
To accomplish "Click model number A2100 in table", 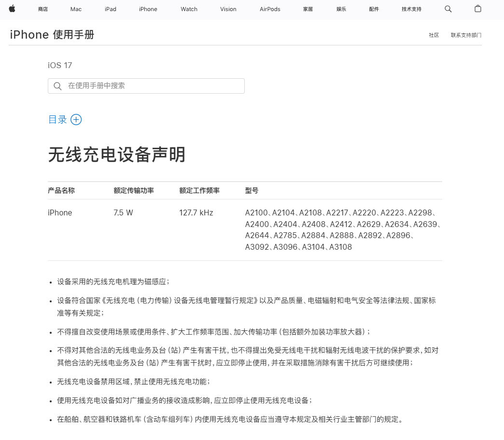I will (x=256, y=213).
